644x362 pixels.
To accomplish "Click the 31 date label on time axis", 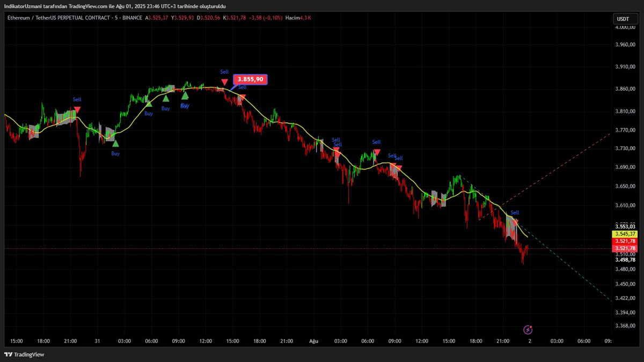I will (x=98, y=341).
